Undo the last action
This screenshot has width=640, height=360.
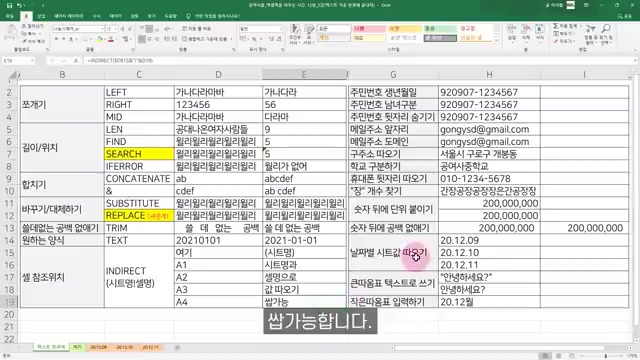(20, 5)
